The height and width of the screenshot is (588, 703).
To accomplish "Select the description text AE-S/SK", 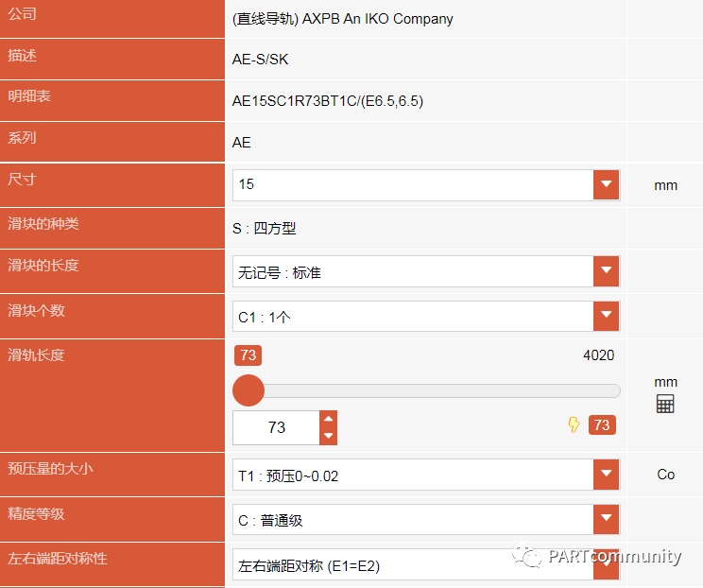I will coord(260,60).
